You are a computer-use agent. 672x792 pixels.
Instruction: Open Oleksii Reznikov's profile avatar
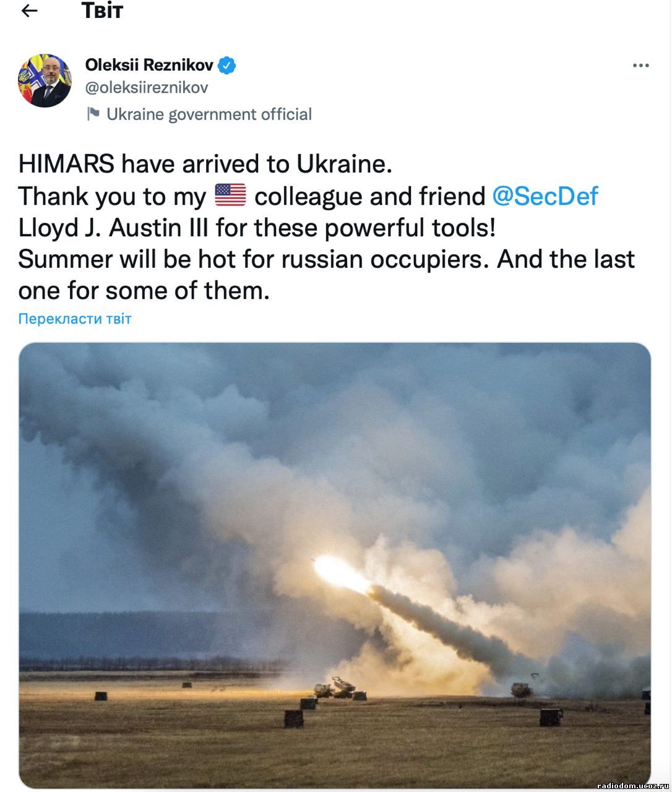coord(45,80)
